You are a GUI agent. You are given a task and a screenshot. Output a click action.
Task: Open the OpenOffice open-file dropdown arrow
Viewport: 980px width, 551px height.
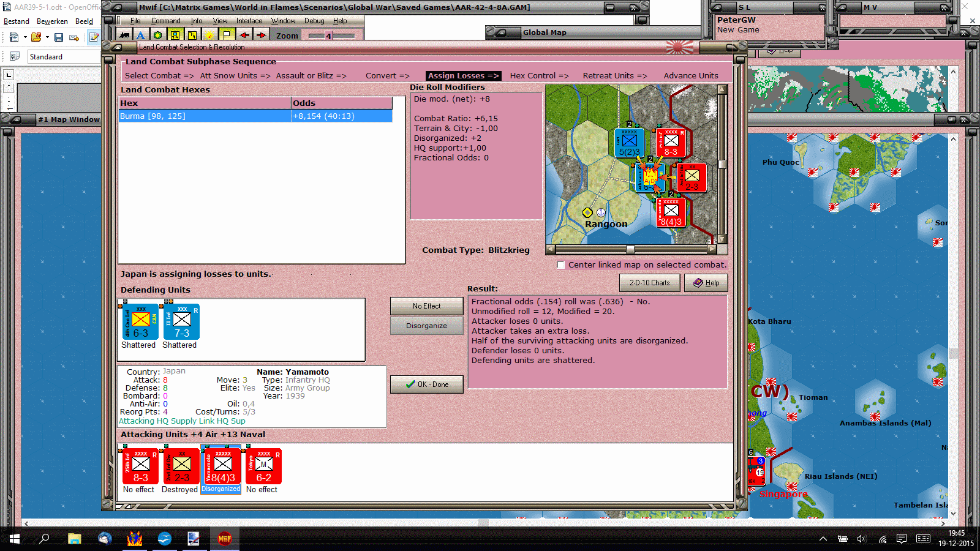(47, 37)
